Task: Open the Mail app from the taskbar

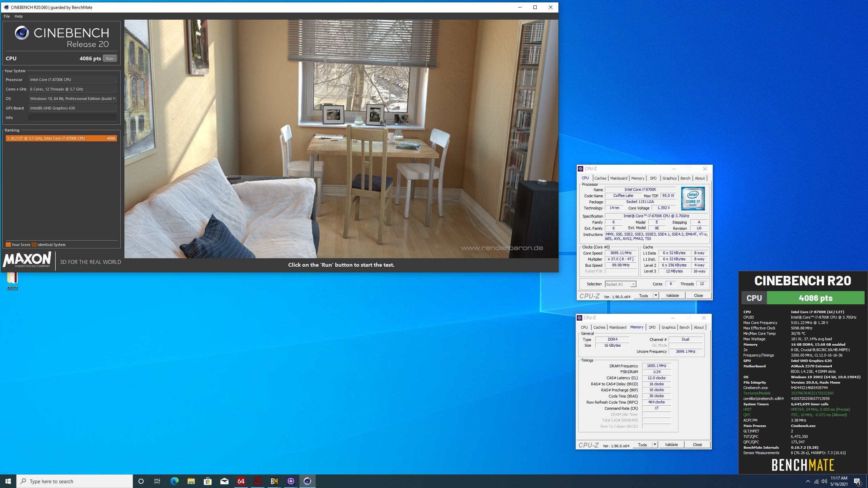Action: tap(224, 481)
